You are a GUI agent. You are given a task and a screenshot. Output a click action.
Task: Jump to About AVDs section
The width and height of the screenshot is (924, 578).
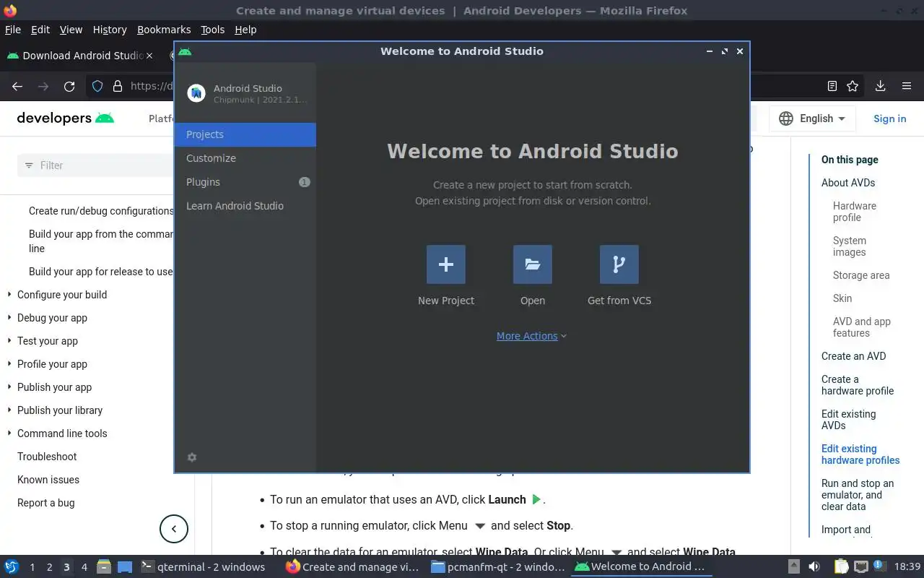pyautogui.click(x=848, y=183)
